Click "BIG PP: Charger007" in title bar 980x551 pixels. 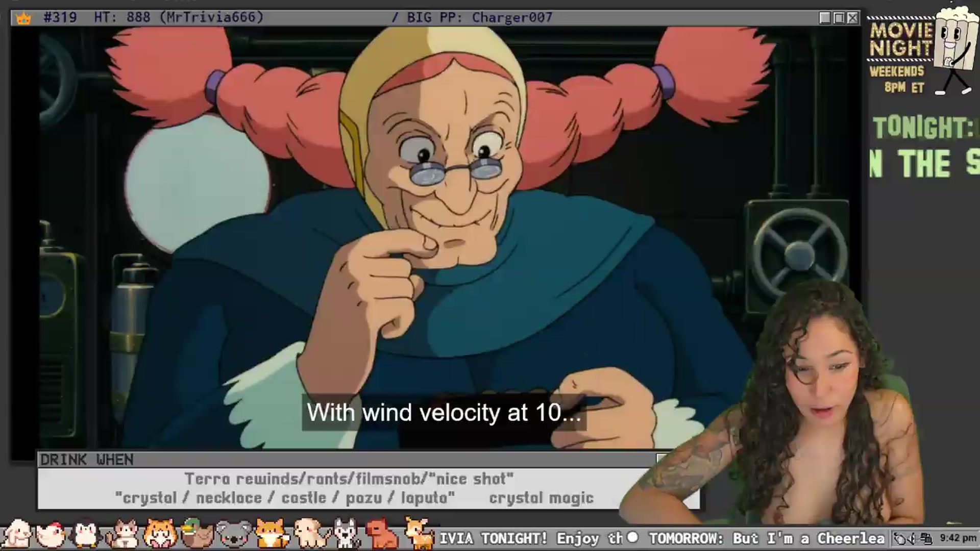click(479, 17)
